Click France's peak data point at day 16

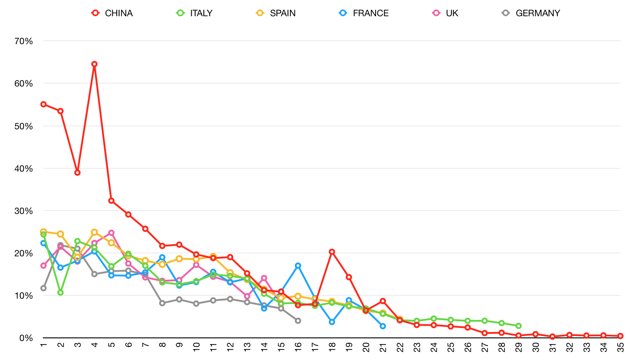pos(298,266)
